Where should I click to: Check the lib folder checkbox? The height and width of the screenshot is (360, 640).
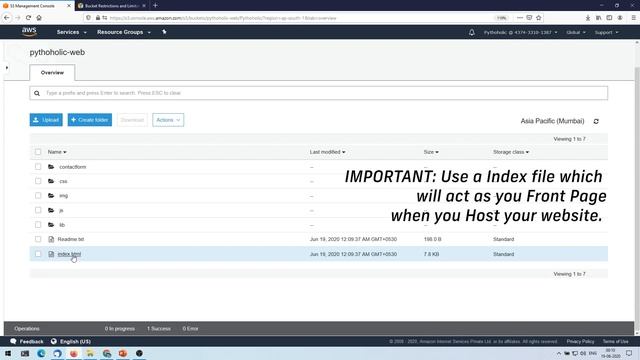[x=38, y=224]
